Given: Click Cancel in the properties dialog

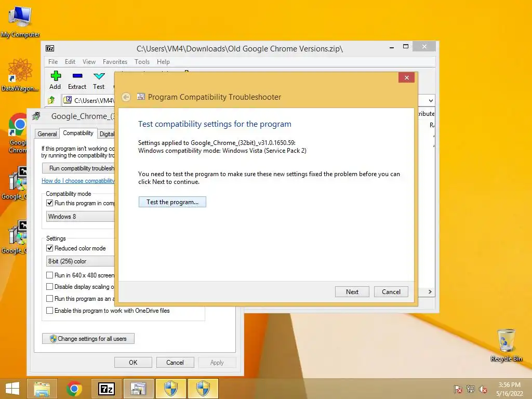Looking at the screenshot, I should click(175, 362).
